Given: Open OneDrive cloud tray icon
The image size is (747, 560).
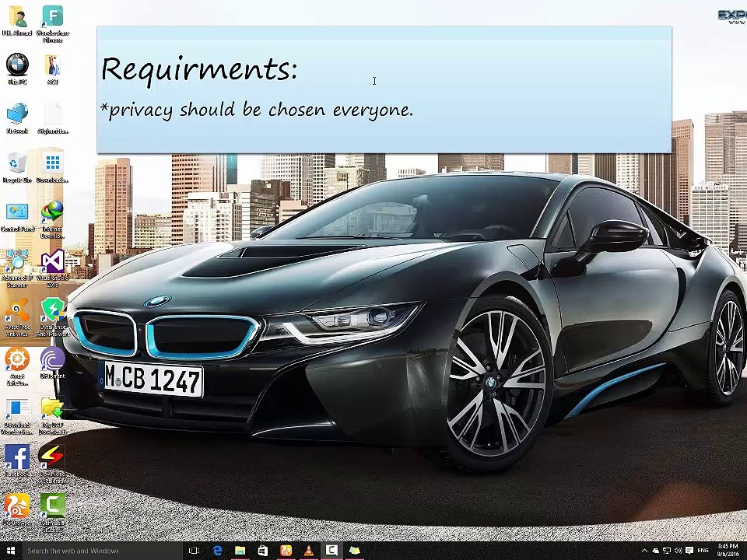Looking at the screenshot, I should pos(655,551).
